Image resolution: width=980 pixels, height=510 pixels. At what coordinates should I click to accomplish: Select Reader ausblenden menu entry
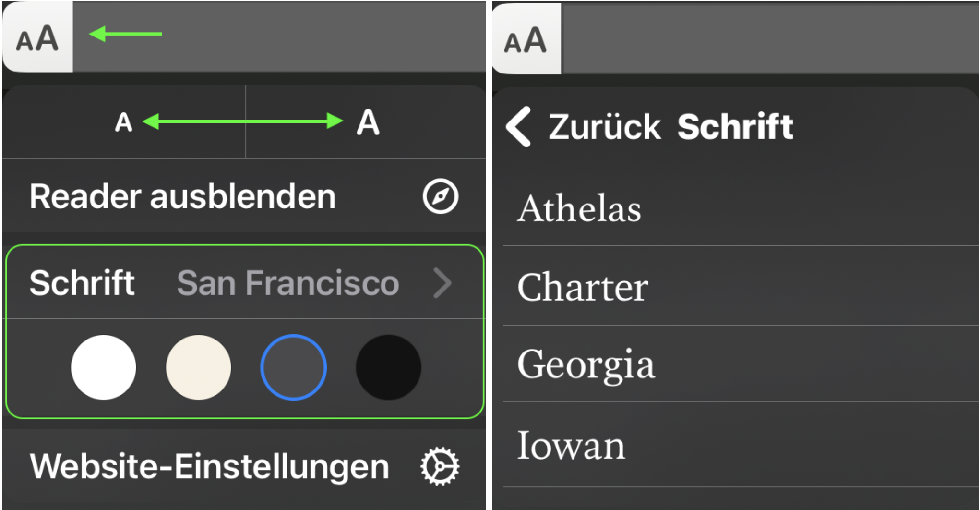(182, 196)
